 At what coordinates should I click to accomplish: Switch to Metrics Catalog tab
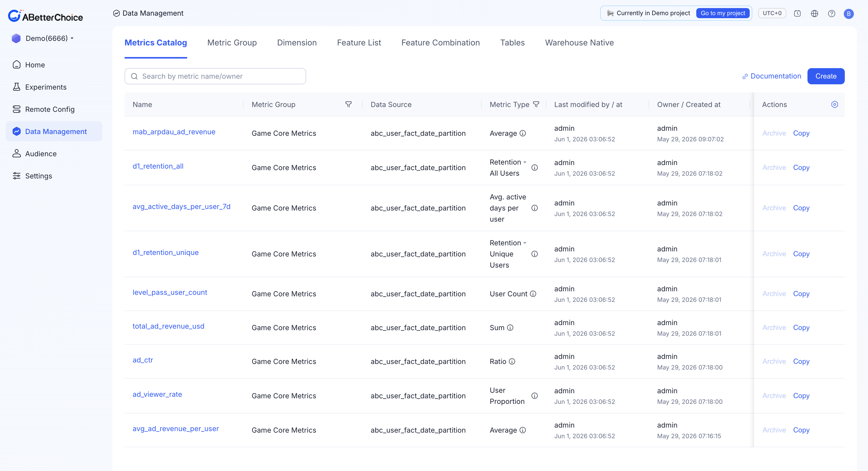pyautogui.click(x=156, y=43)
